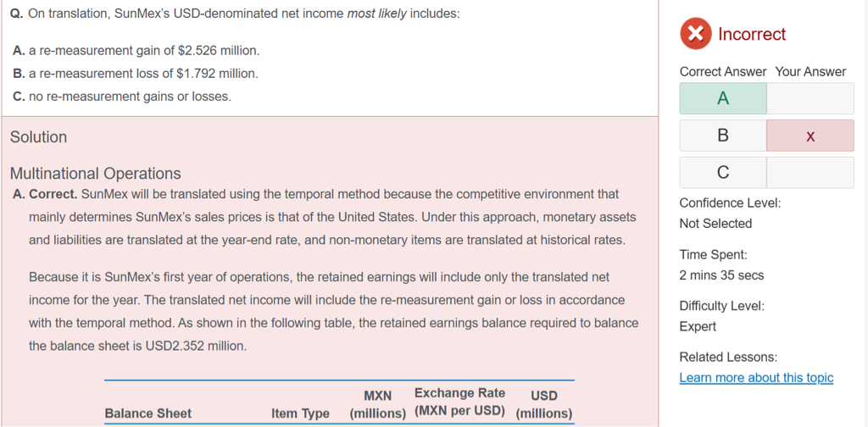Click the C cell under Correct Answer

point(723,173)
